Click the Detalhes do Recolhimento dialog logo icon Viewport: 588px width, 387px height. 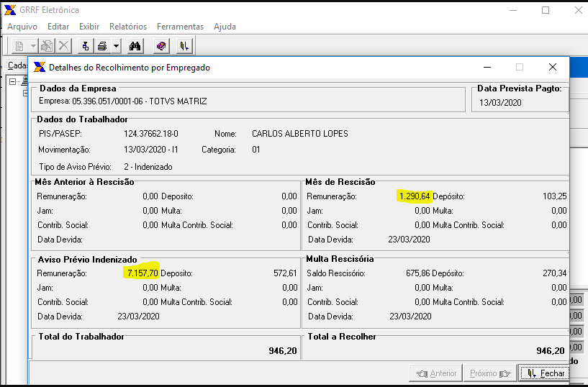(40, 67)
